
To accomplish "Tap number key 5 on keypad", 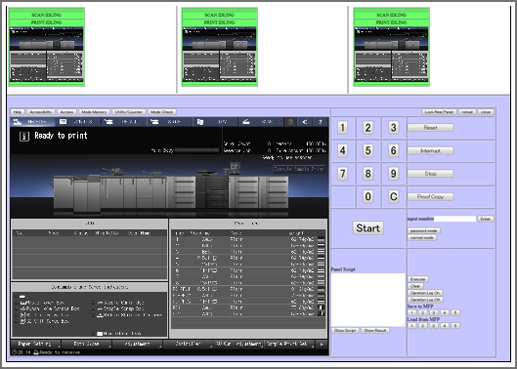I will coord(368,151).
